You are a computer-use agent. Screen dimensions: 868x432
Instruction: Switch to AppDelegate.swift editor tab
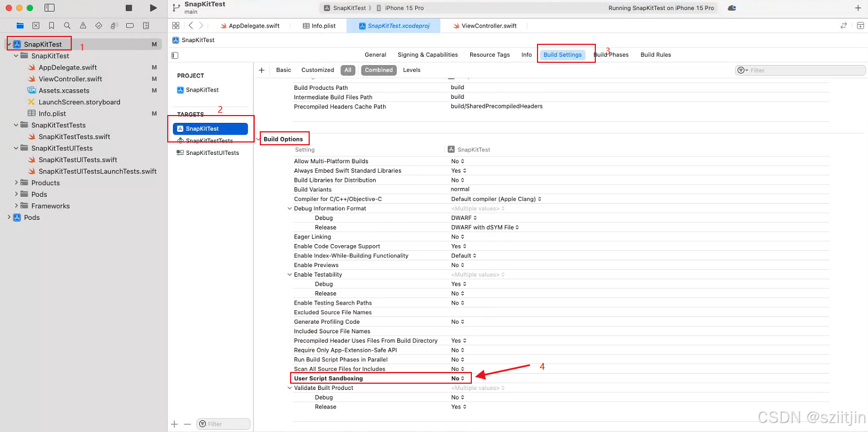250,26
